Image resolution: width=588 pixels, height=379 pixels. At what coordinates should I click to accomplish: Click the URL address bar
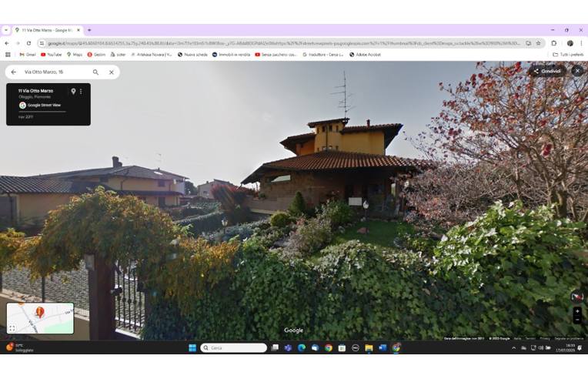[x=284, y=44]
